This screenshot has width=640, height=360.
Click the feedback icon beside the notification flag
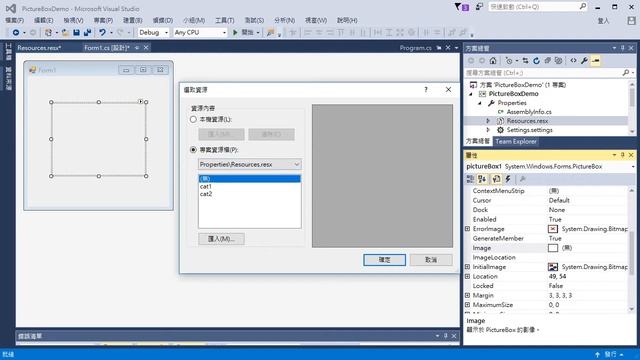pyautogui.click(x=479, y=7)
